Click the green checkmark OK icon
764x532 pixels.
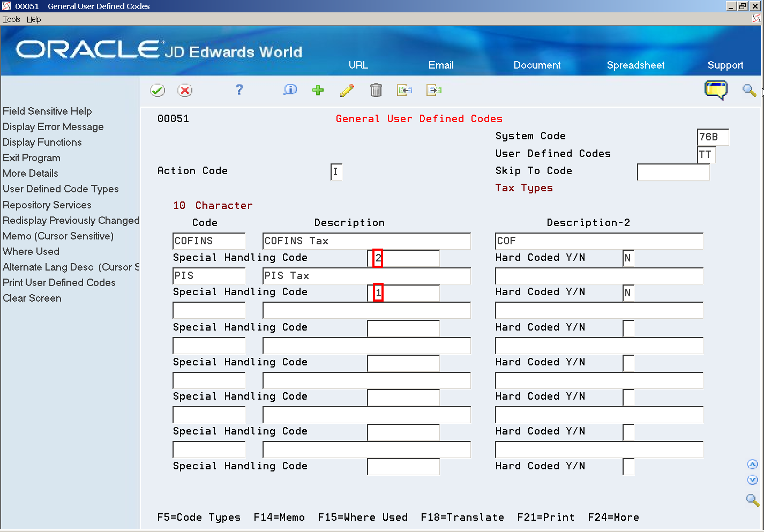pos(158,91)
